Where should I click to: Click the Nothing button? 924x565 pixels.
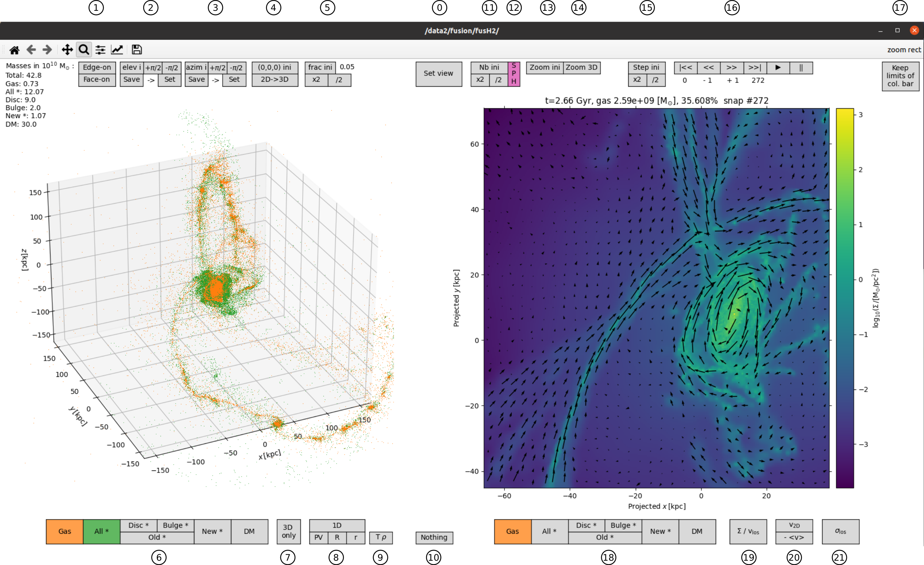(434, 538)
